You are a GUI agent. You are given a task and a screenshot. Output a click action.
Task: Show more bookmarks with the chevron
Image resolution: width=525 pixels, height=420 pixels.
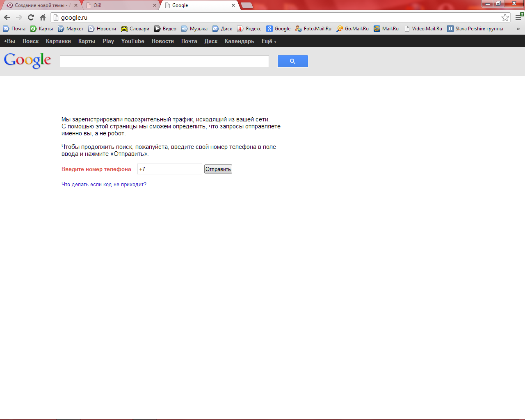pyautogui.click(x=518, y=29)
